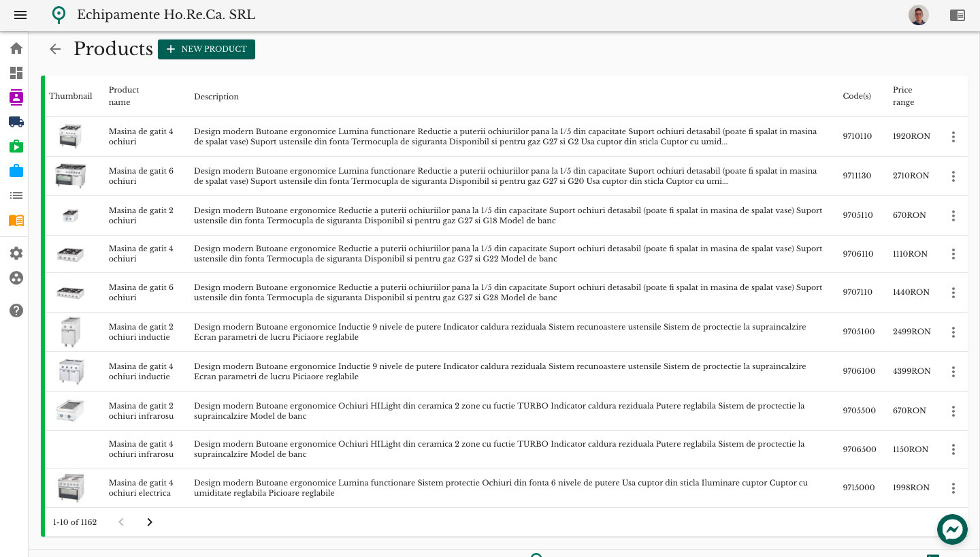Open the settings gear icon
Screen dimensions: 980x557
coord(16,253)
